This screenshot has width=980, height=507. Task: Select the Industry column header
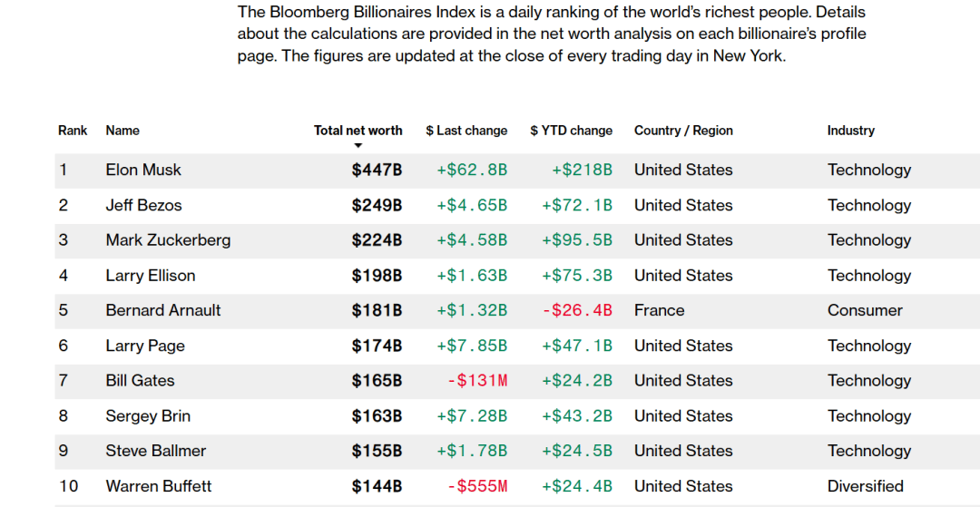850,131
